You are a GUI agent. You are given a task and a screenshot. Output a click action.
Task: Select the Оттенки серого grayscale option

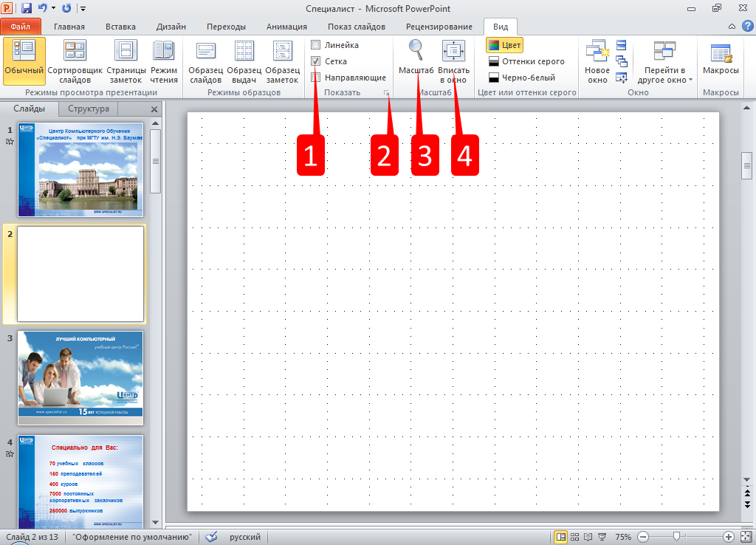coord(526,61)
